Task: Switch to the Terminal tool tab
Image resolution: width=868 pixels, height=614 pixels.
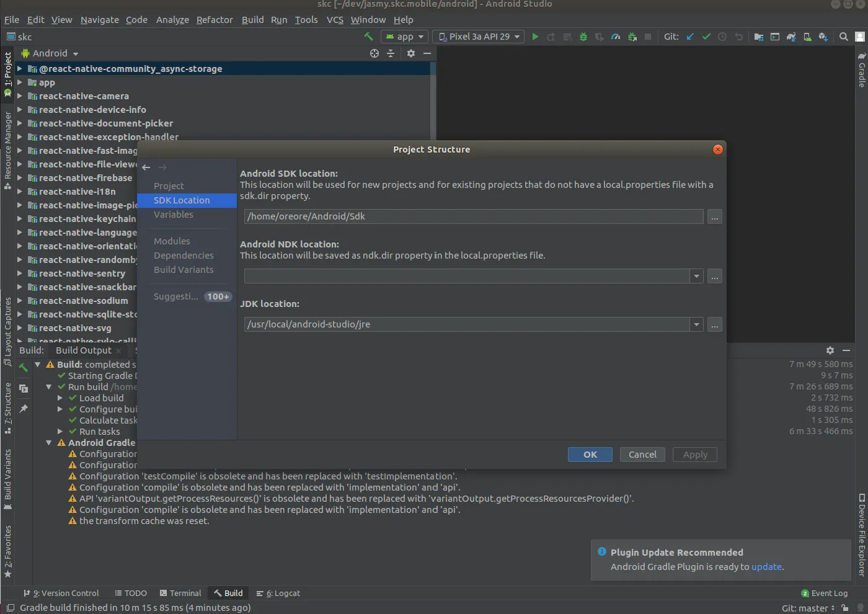Action: (180, 594)
